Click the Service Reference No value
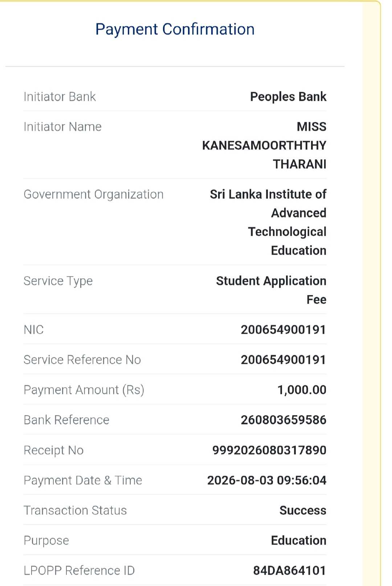Screen dimensions: 392x586 [x=283, y=360]
